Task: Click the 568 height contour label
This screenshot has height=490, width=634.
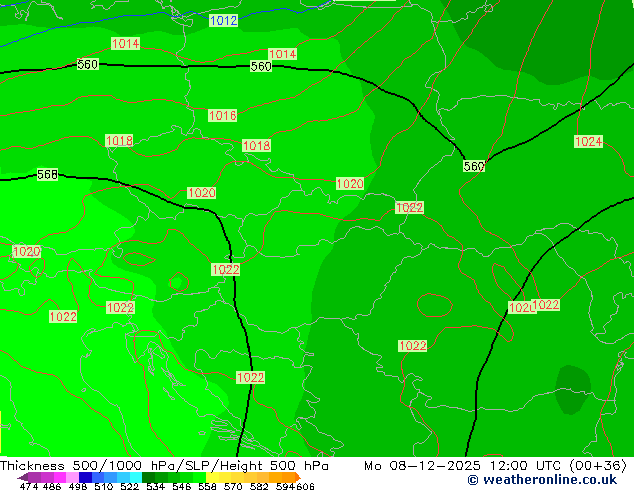Action: point(47,174)
